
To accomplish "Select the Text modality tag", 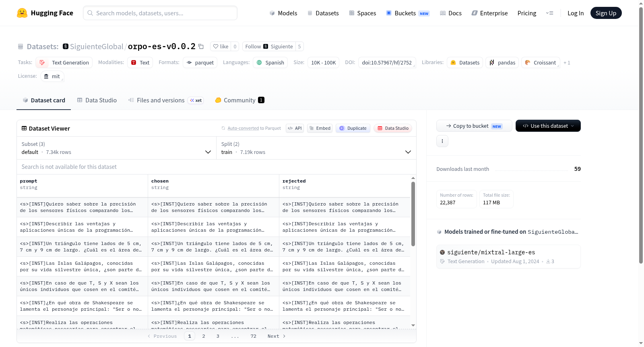I will (140, 62).
